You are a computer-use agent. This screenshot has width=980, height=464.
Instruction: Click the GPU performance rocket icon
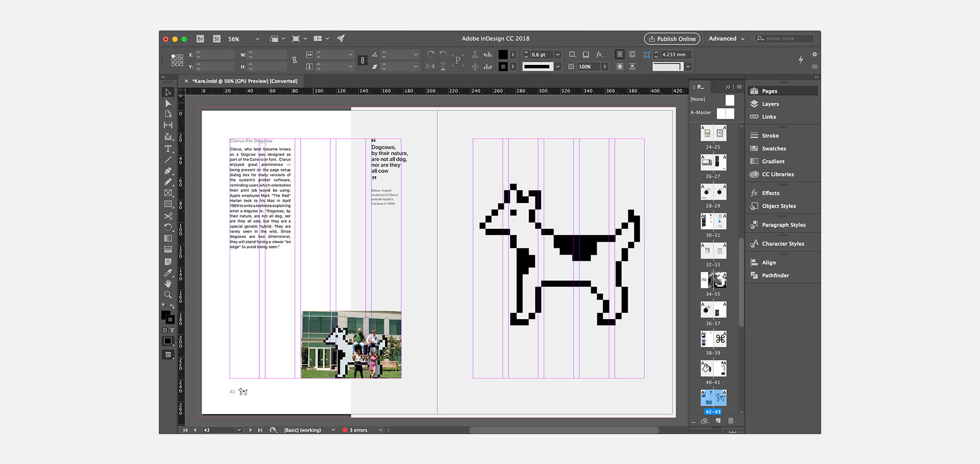341,39
